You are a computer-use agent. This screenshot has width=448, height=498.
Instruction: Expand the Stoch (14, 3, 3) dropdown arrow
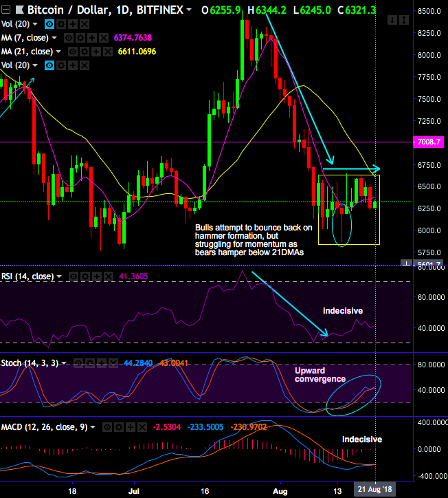64,363
